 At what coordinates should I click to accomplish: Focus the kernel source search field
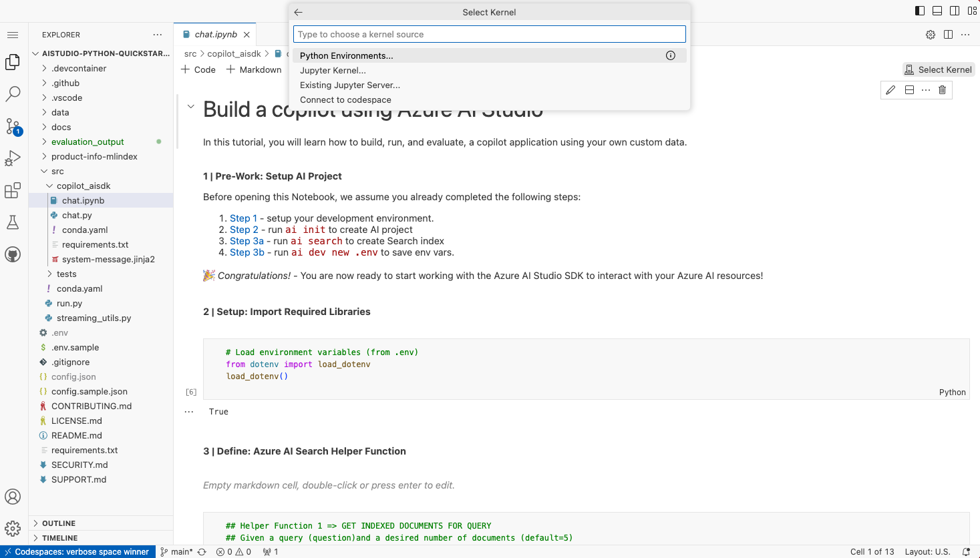point(490,34)
